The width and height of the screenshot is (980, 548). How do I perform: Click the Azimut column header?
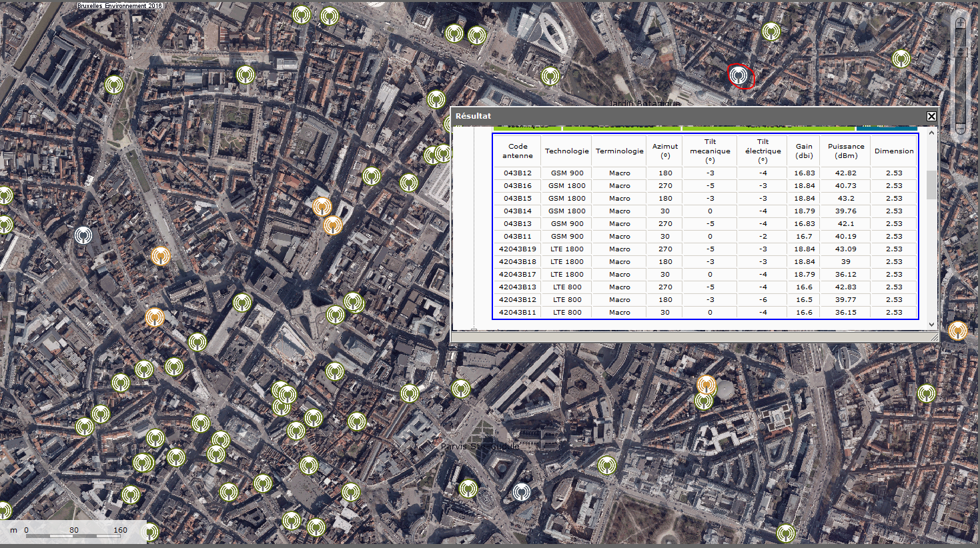(x=665, y=151)
